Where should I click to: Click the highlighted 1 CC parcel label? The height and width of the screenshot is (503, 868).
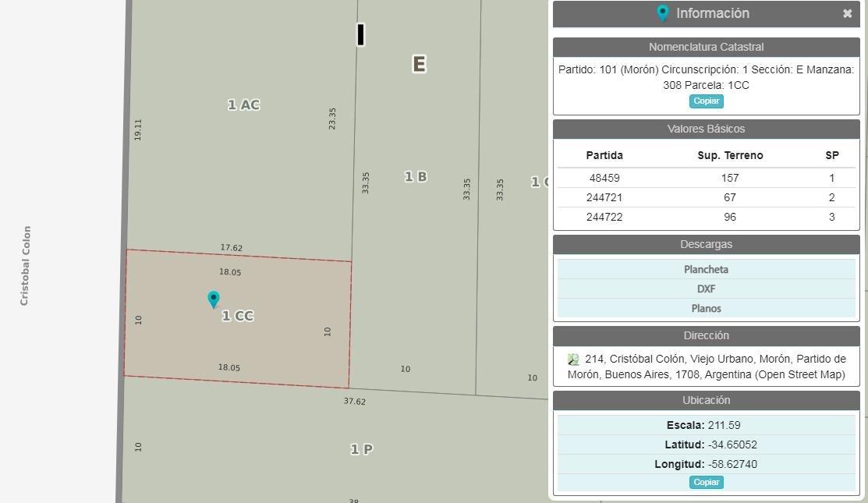tap(238, 316)
